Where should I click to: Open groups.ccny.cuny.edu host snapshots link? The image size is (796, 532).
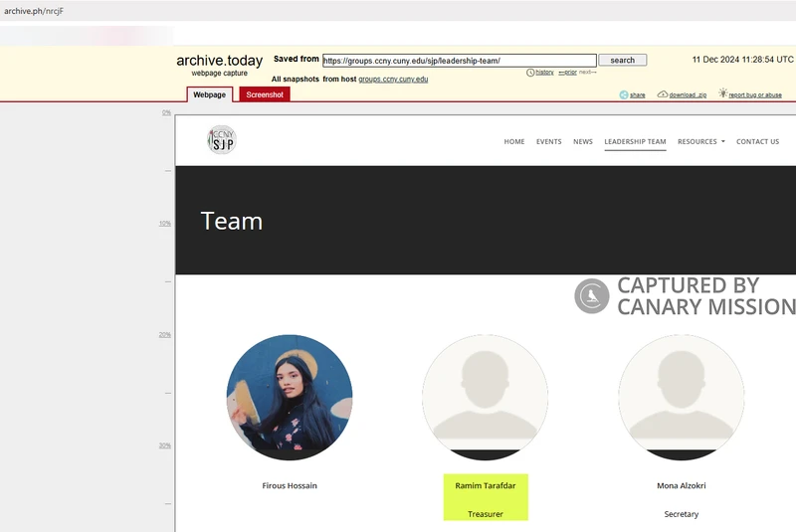(393, 80)
